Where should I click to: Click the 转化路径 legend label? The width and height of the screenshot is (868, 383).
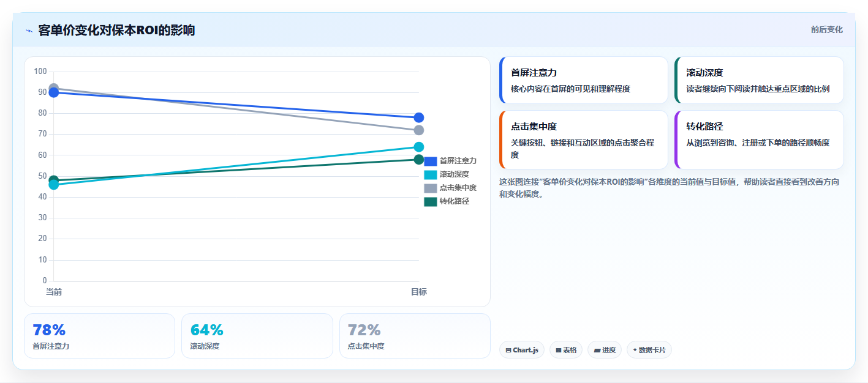[x=455, y=201]
